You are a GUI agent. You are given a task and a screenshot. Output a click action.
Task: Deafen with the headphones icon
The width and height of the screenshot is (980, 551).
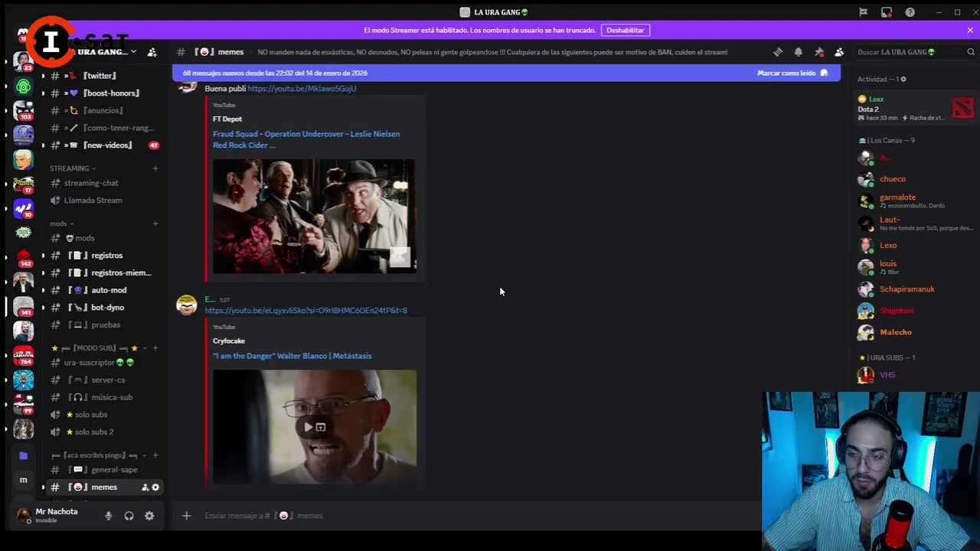(x=129, y=516)
